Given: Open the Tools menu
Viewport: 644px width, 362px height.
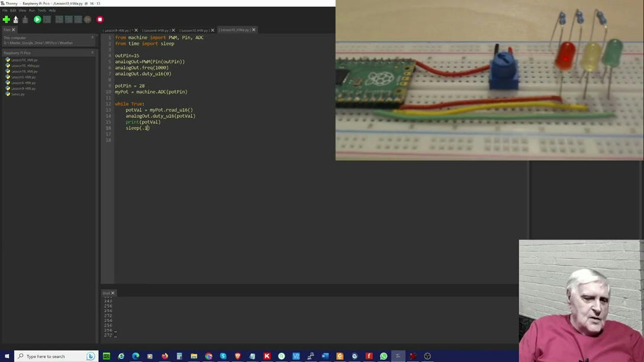Looking at the screenshot, I should [x=41, y=10].
